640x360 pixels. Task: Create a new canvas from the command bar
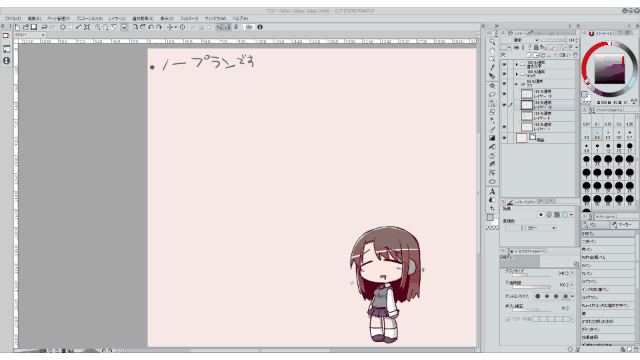[x=18, y=27]
